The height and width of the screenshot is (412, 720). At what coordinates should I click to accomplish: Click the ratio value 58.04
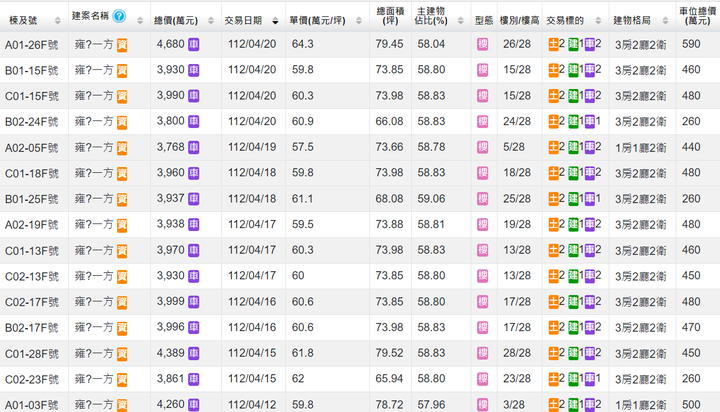click(x=431, y=44)
